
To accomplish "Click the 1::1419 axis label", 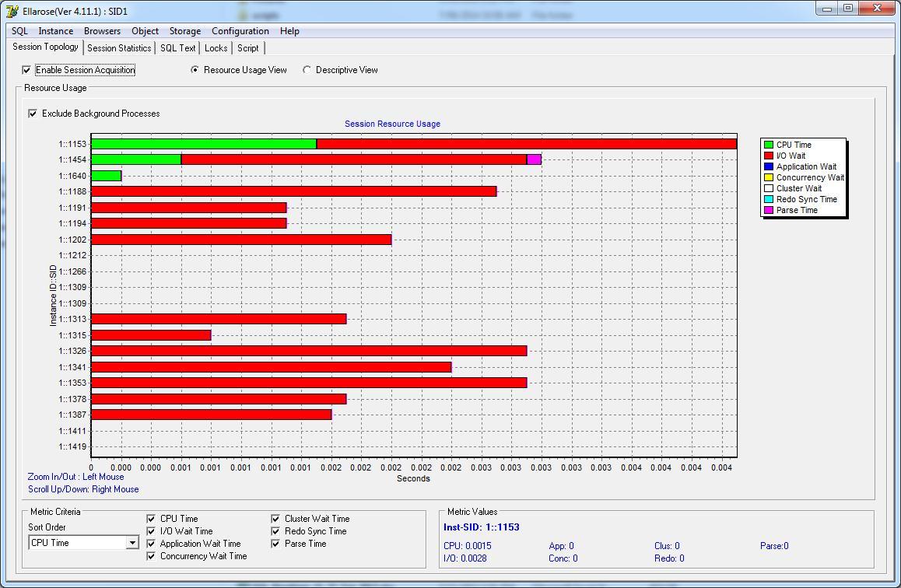I will 72,446.
